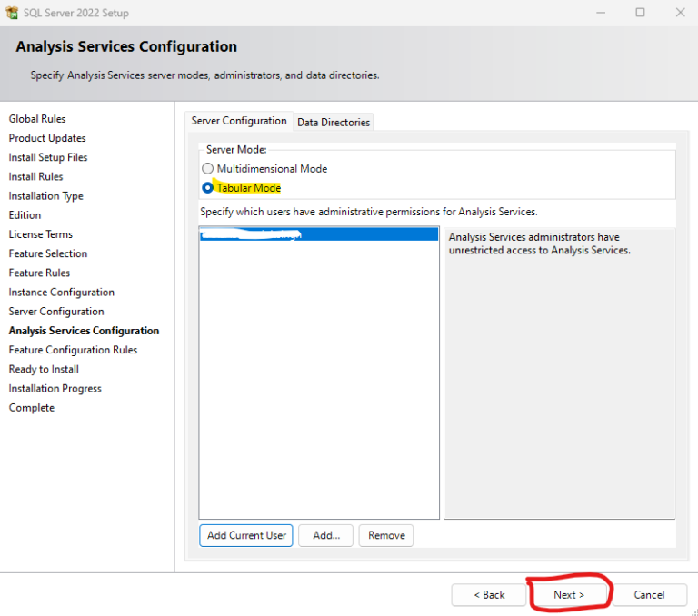Click the window resize grip corner

pos(694,612)
